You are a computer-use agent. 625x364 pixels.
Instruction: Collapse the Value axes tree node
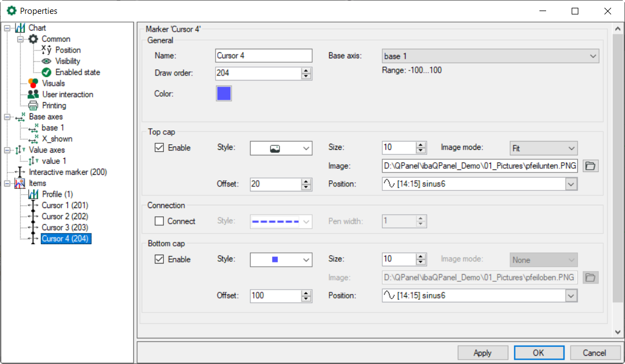(x=6, y=150)
